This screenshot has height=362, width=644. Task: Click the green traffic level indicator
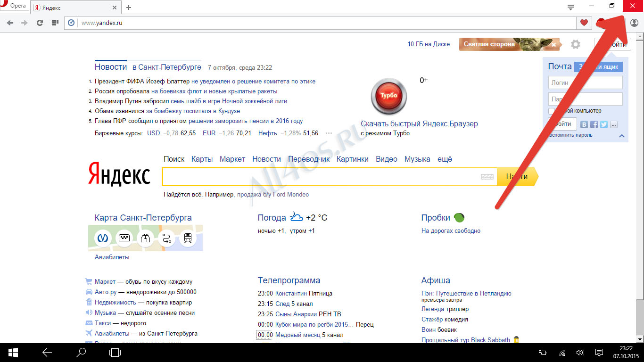pyautogui.click(x=459, y=217)
